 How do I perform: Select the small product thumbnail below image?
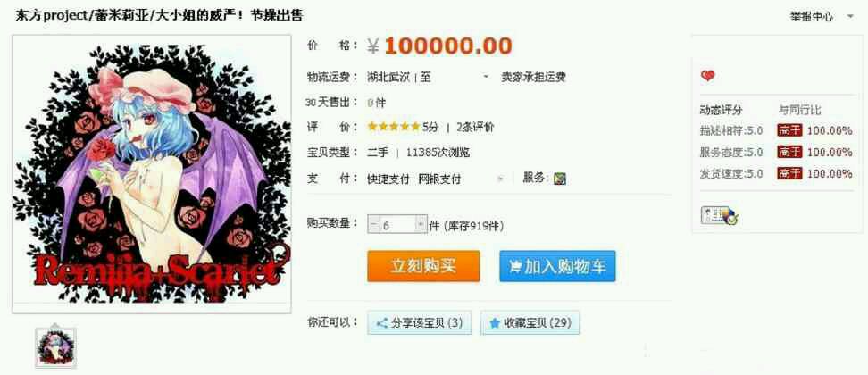tap(55, 346)
